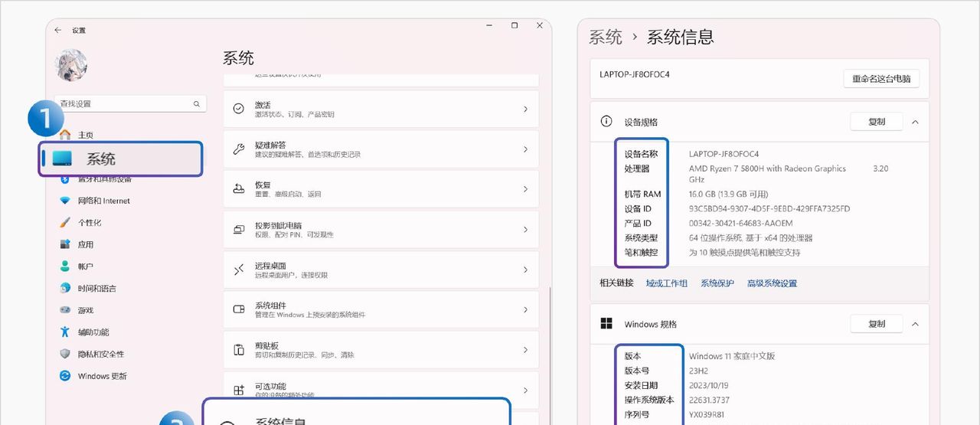Copy Windows specs with 复制 button
Screen dimensions: 980x425
(x=877, y=324)
